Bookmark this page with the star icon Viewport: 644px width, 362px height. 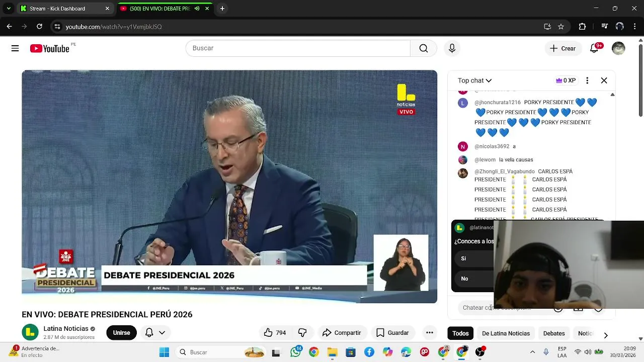(x=561, y=27)
